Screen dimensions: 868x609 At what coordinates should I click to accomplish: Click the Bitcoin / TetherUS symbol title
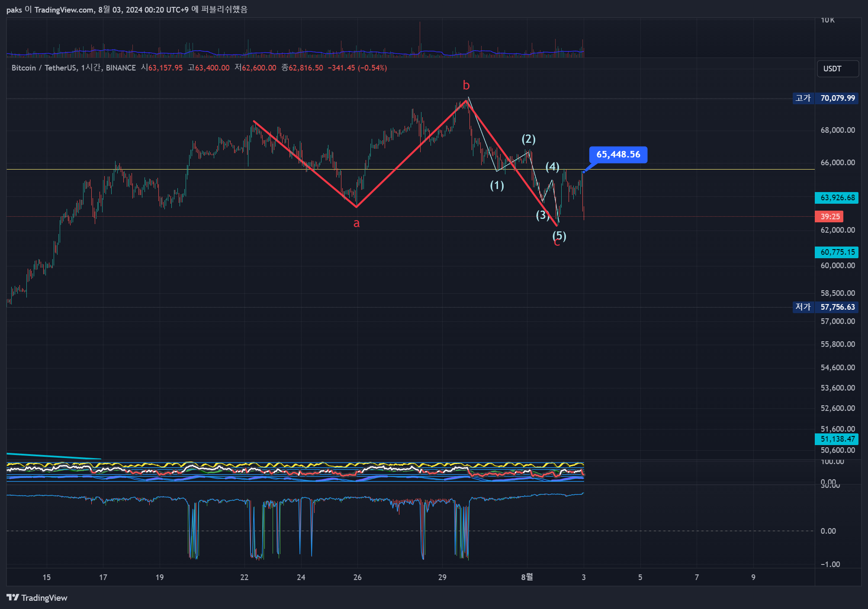click(x=44, y=68)
